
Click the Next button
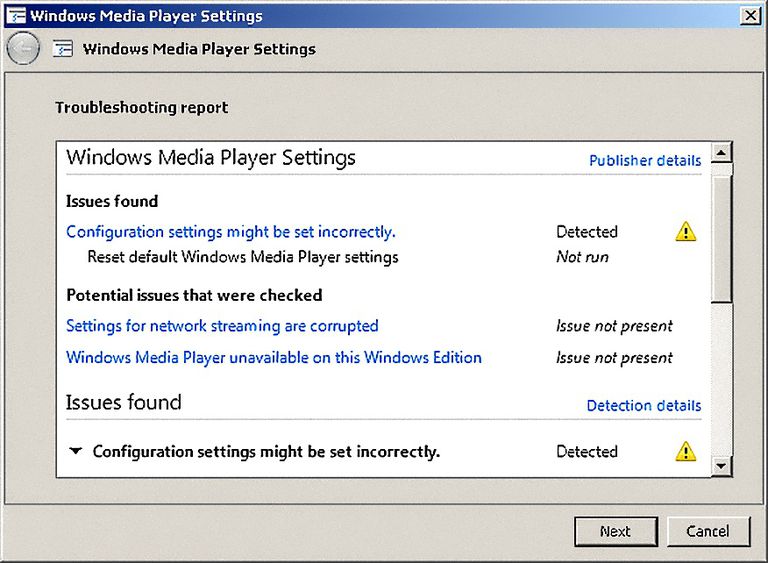click(616, 531)
